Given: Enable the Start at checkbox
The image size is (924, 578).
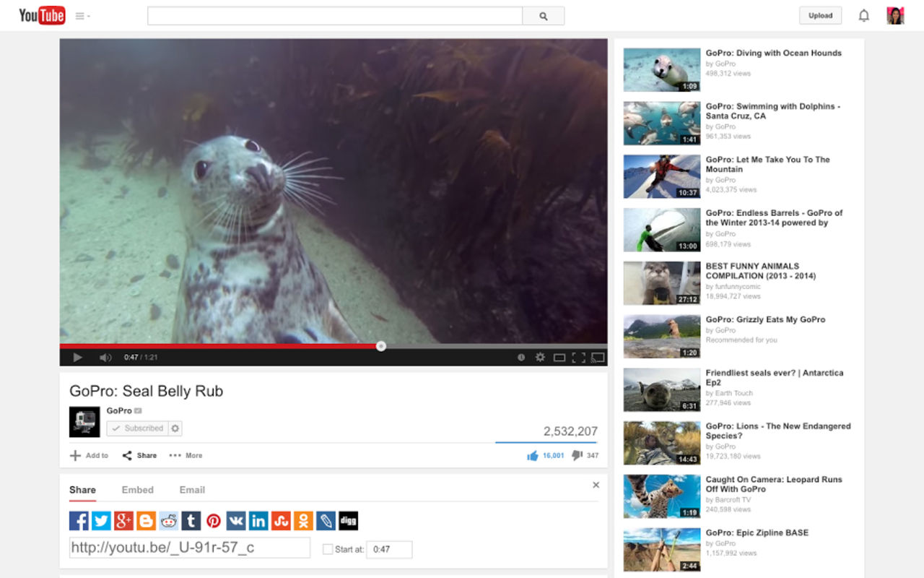Looking at the screenshot, I should click(x=327, y=549).
